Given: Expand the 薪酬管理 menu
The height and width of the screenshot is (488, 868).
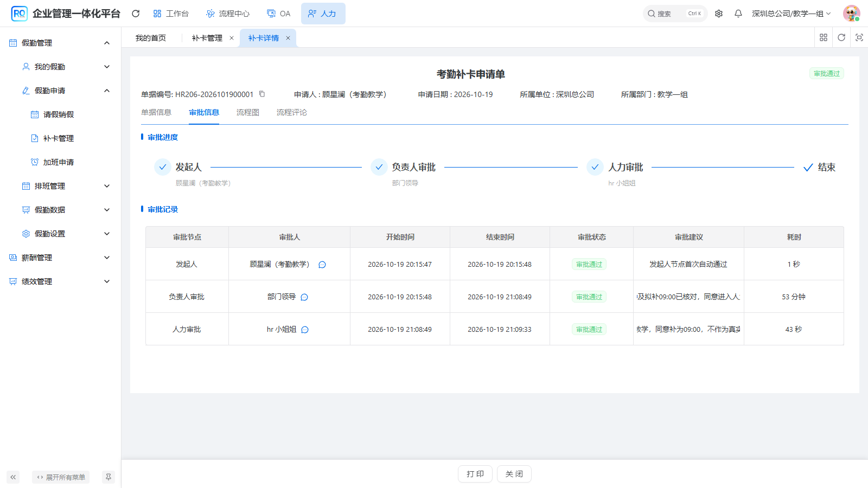Looking at the screenshot, I should pos(60,258).
